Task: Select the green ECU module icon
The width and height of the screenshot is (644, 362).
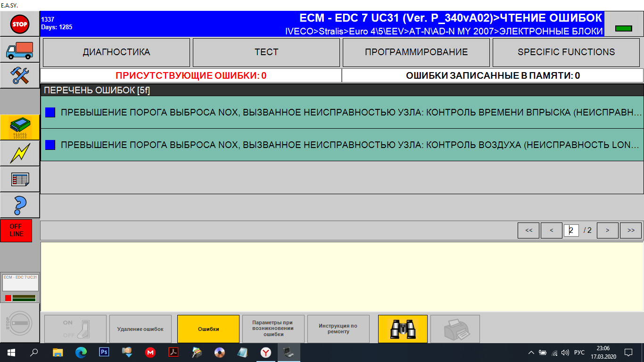Action: (20, 127)
